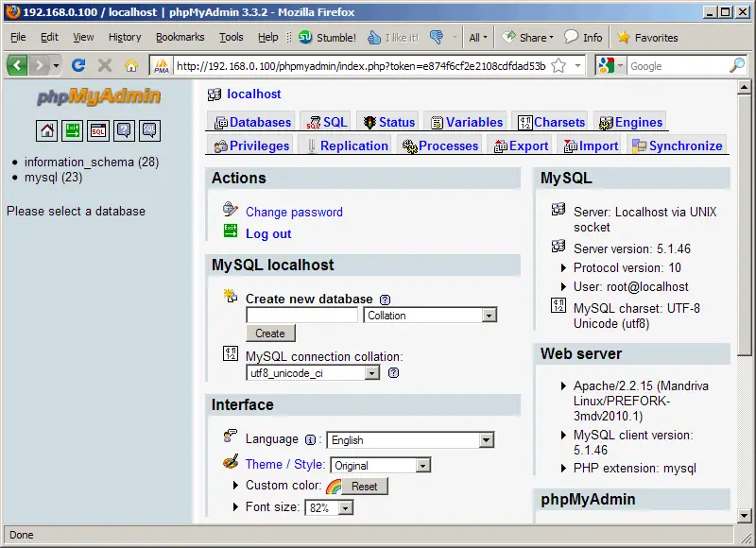Click the Theme / Style link
This screenshot has height=548, width=756.
coord(284,464)
